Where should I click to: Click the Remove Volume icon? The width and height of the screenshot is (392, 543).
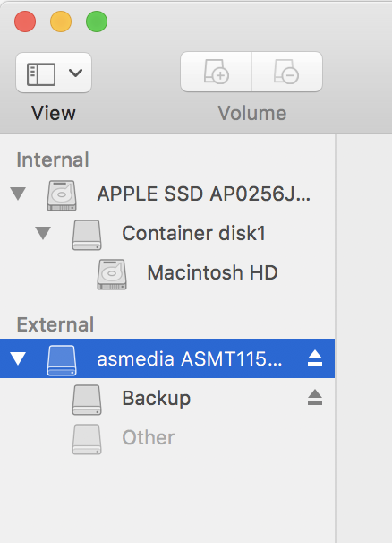coord(286,72)
